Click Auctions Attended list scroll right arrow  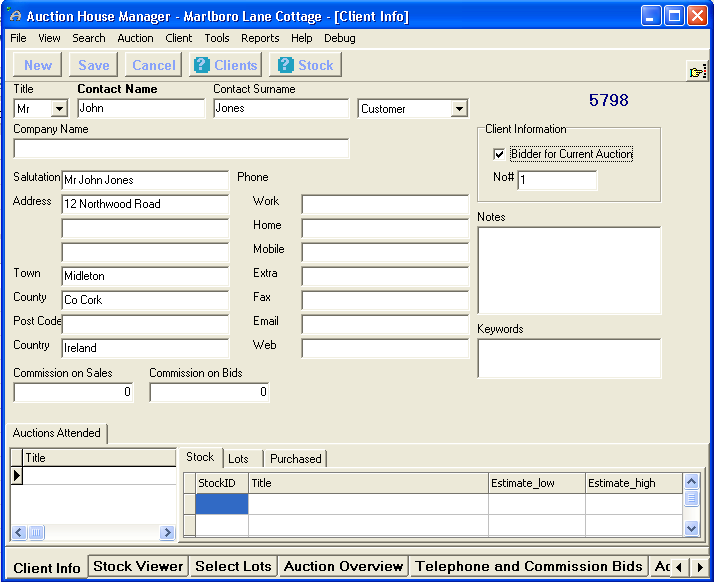pyautogui.click(x=167, y=532)
